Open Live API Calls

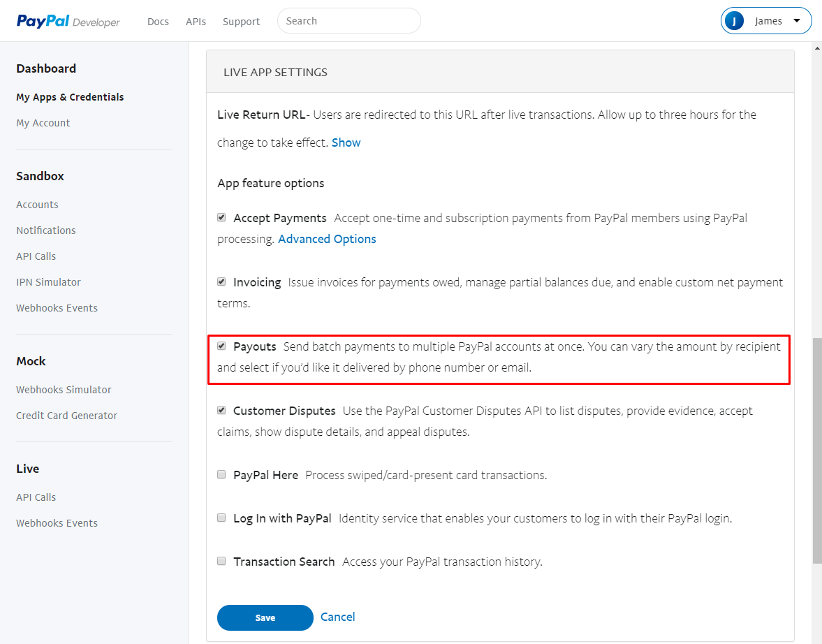[36, 497]
